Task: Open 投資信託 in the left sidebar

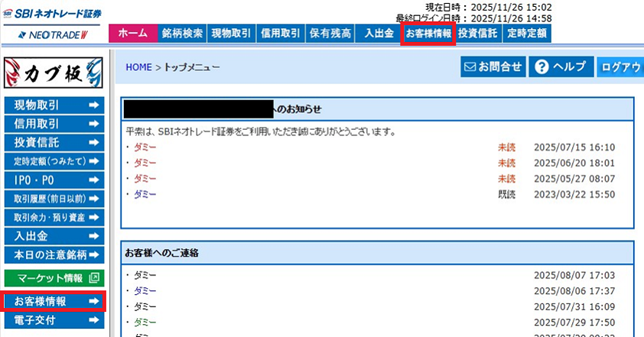Action: [x=54, y=143]
